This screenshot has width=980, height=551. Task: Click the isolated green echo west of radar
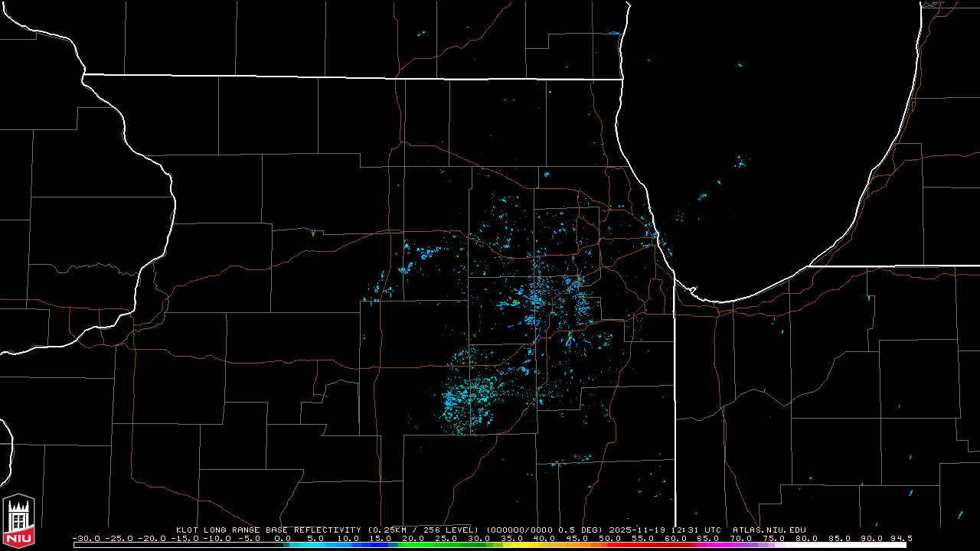(x=313, y=233)
